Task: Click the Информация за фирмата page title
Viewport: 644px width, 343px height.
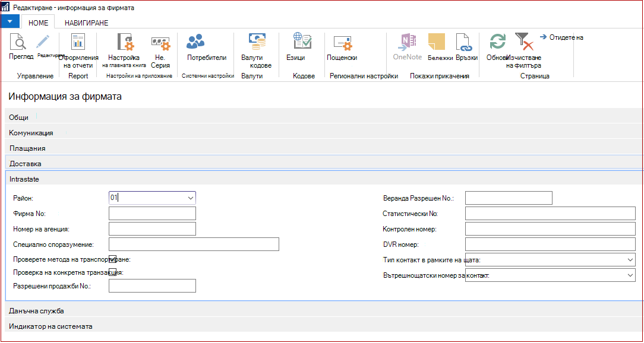Action: click(x=65, y=97)
